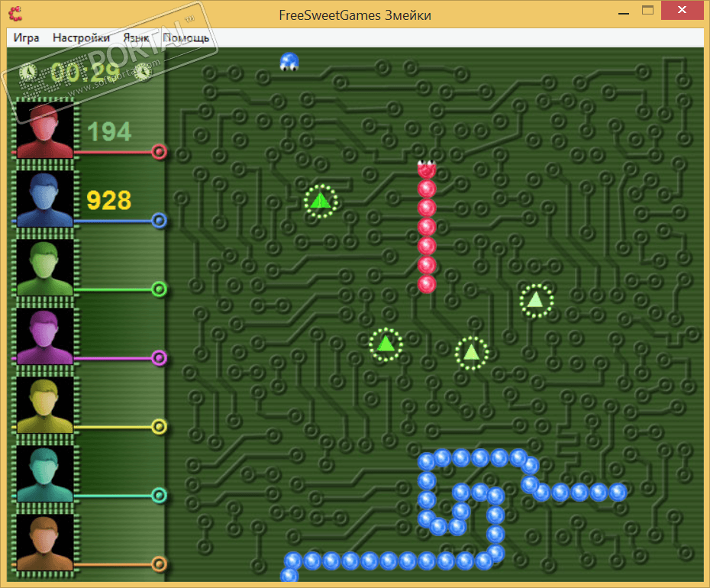
Task: Open the Язык menu
Action: (x=136, y=37)
